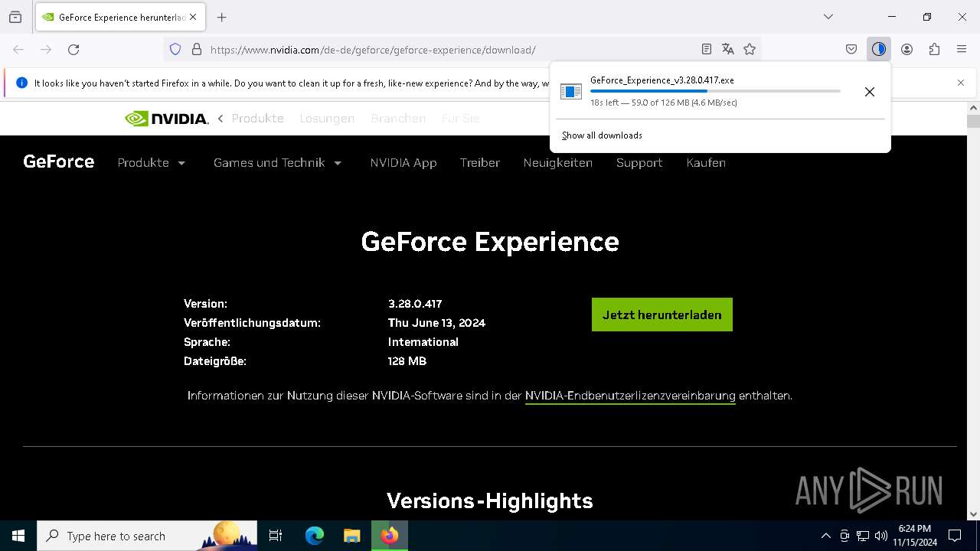Open Firefox View icon in tab bar

[x=15, y=17]
